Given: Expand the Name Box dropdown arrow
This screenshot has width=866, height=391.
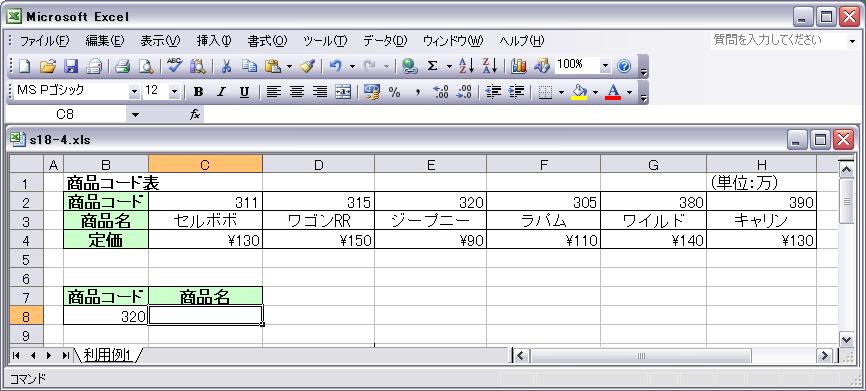Looking at the screenshot, I should [x=136, y=115].
